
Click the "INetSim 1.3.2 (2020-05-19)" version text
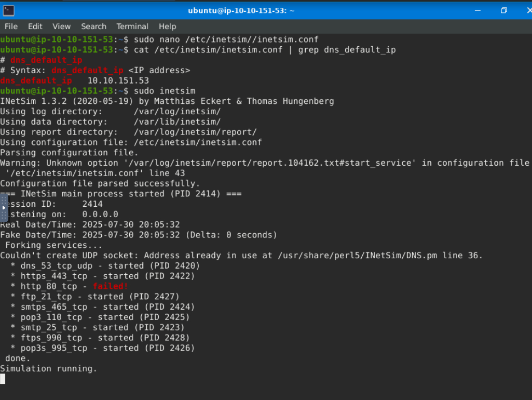click(x=67, y=101)
